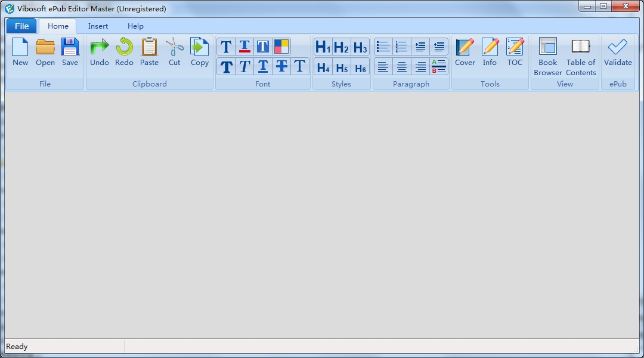This screenshot has width=644, height=358.
Task: Maximize the ePub Editor window
Action: [603, 6]
